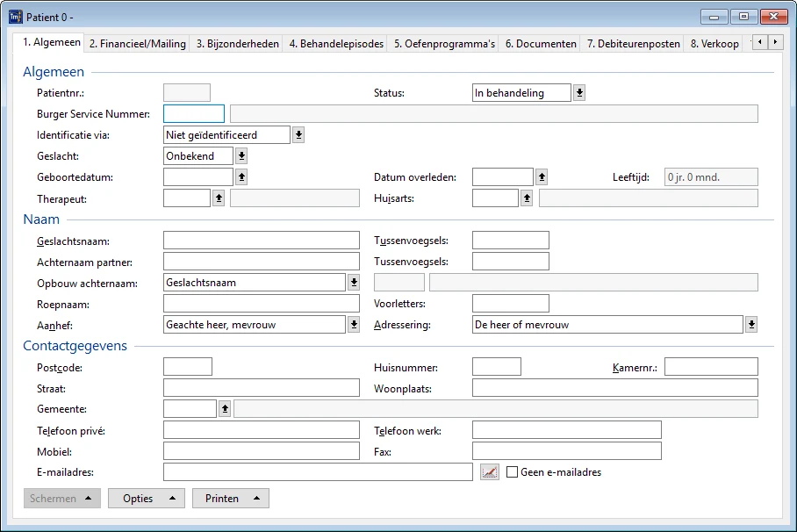Screen dimensions: 797x532
Task: Open lookup arrow next to Gemeente code
Action: [225, 408]
